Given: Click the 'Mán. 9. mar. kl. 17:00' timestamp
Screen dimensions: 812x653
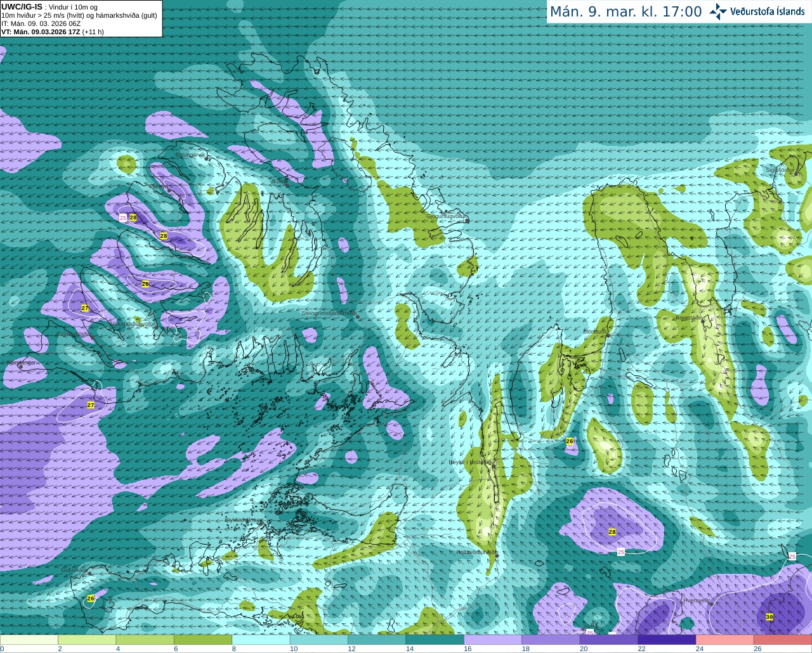Looking at the screenshot, I should click(625, 12).
